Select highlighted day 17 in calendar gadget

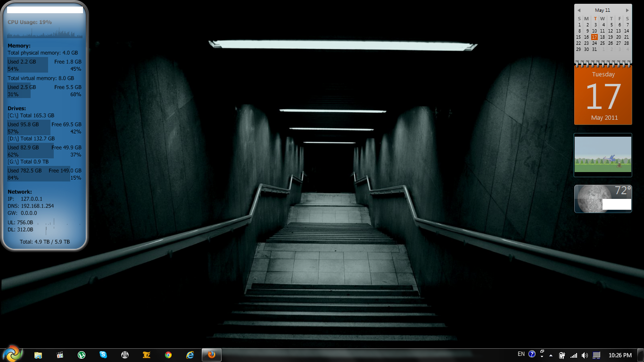pos(594,37)
